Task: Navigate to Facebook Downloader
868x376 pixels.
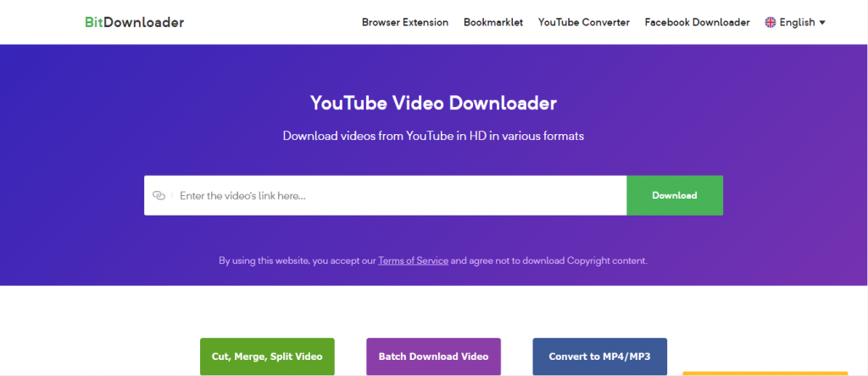Action: pos(697,22)
